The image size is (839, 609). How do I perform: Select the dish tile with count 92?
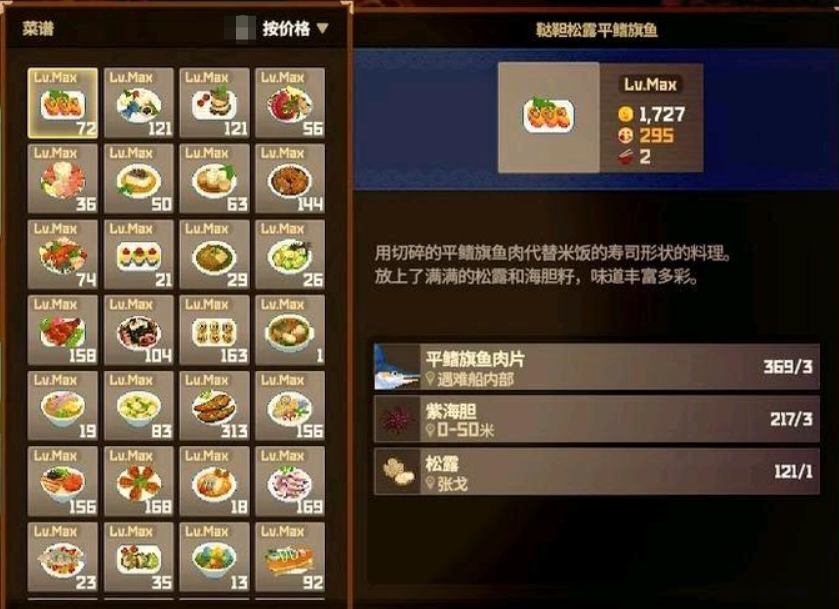[x=290, y=557]
